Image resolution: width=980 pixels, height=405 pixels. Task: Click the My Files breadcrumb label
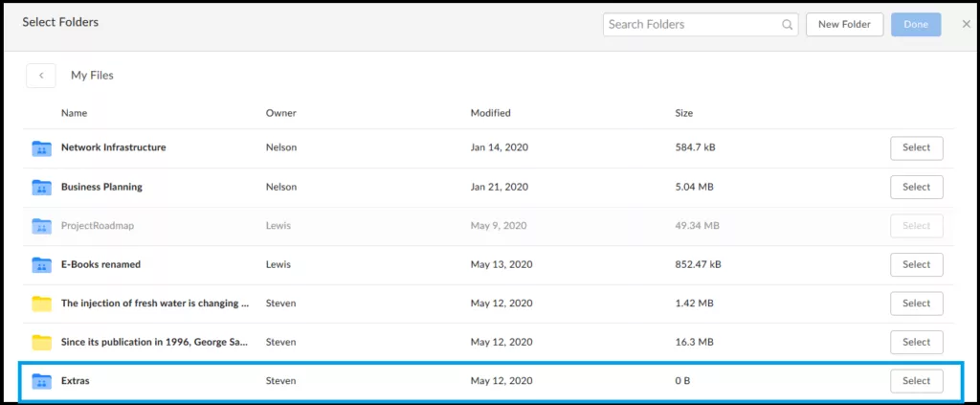point(92,76)
